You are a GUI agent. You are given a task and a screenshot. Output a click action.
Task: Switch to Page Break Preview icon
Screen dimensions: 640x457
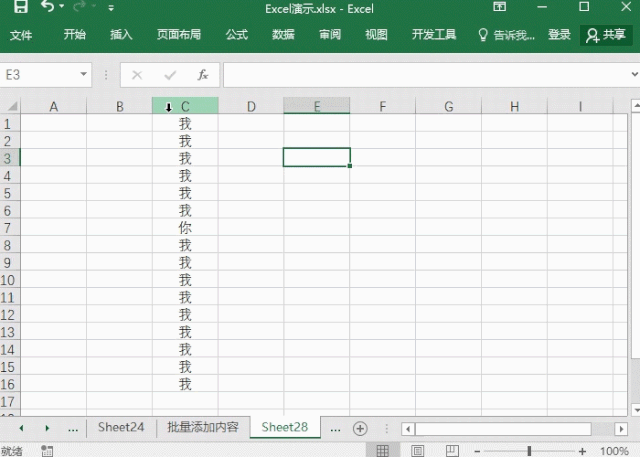point(452,451)
